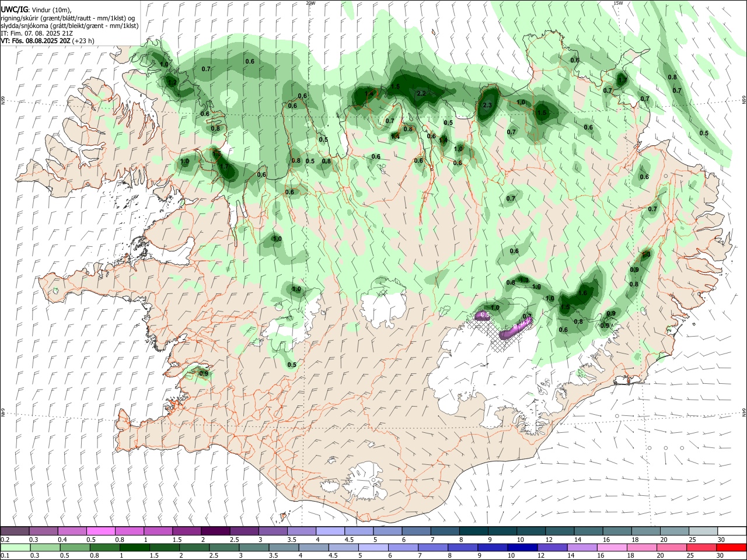
Task: Click the lower-row periwinkle swatch at 6
Action: [403, 547]
